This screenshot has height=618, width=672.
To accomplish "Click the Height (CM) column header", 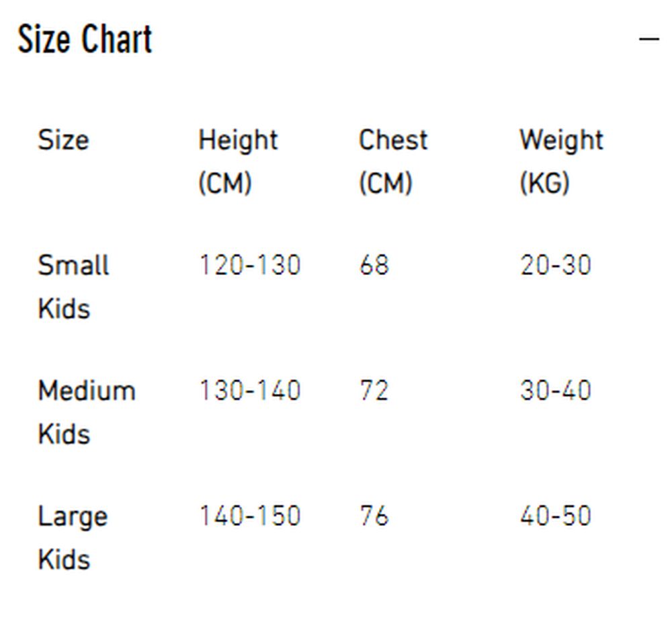I will click(x=237, y=160).
